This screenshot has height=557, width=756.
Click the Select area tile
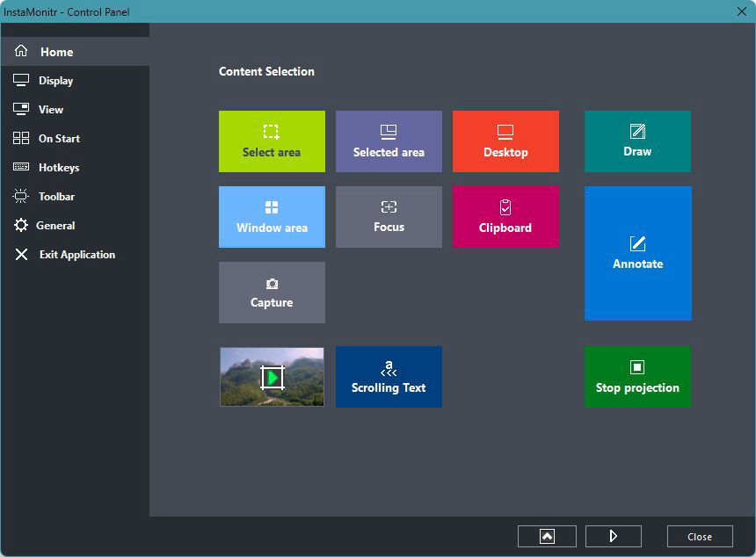click(x=272, y=141)
